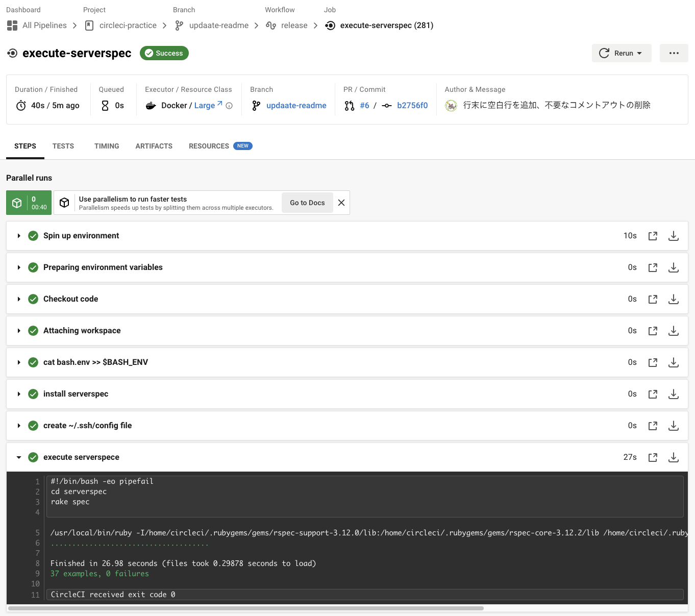Open the Spin up environment step logs in new tab
Screen dimensions: 695x616
click(x=653, y=236)
